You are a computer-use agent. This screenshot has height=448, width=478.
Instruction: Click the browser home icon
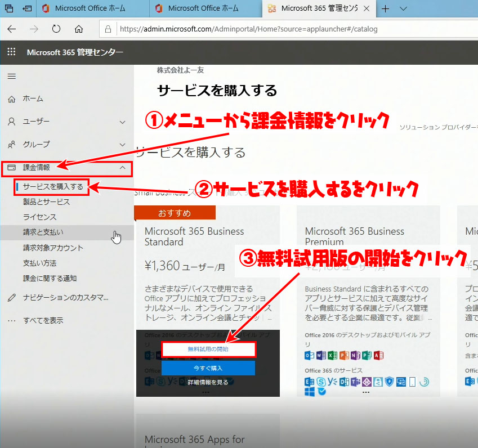[79, 29]
